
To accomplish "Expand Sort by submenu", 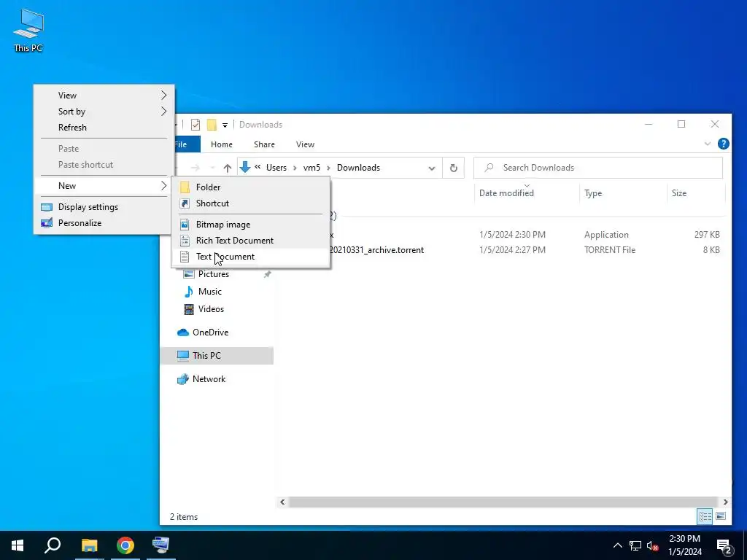I will click(104, 112).
